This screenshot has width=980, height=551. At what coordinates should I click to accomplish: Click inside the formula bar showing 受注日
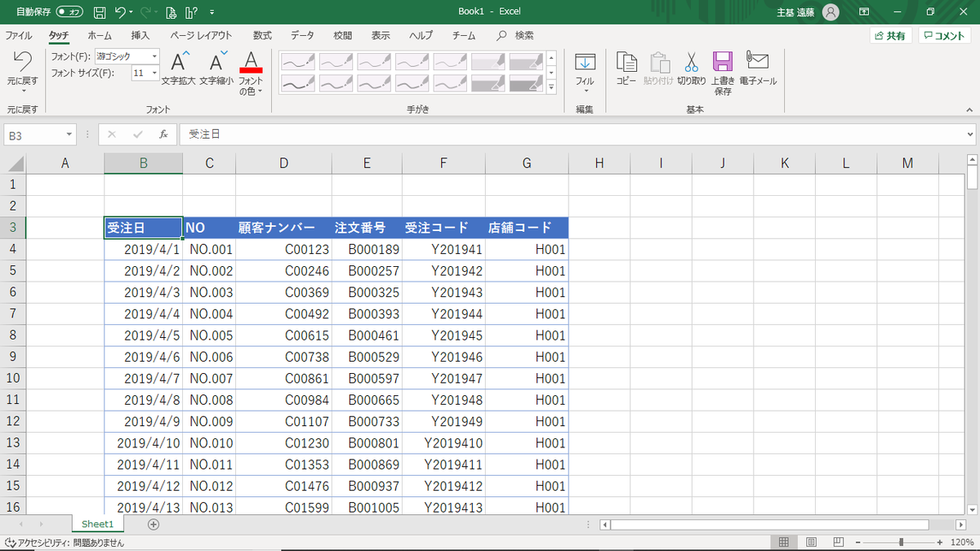[327, 134]
